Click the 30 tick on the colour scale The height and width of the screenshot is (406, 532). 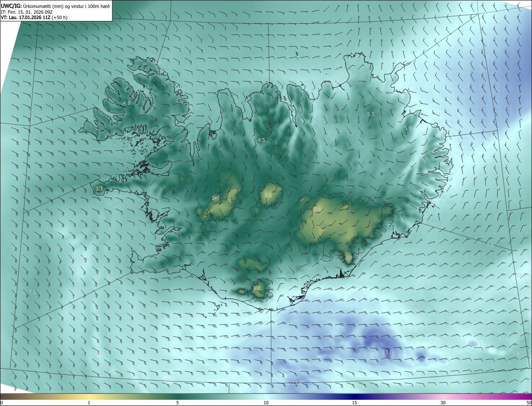coord(443,403)
